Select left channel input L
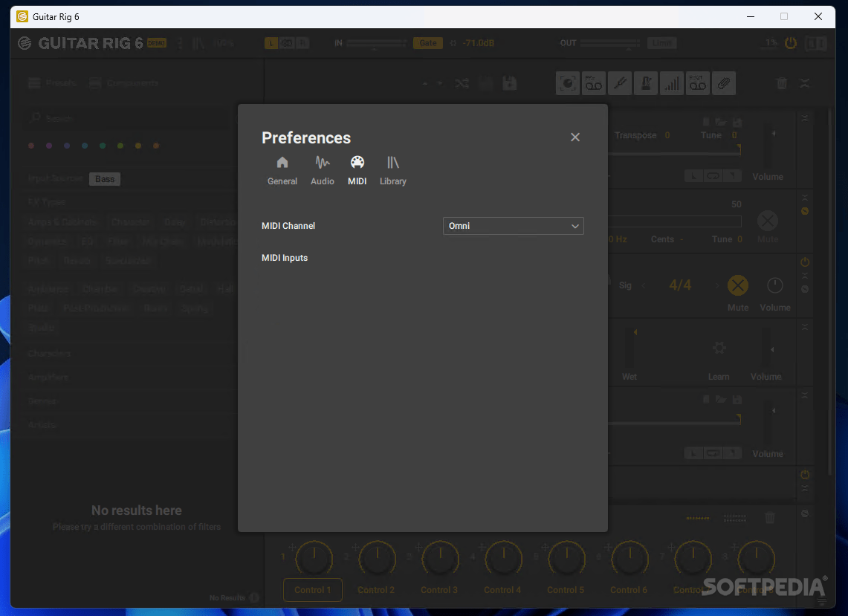848x616 pixels. [271, 43]
